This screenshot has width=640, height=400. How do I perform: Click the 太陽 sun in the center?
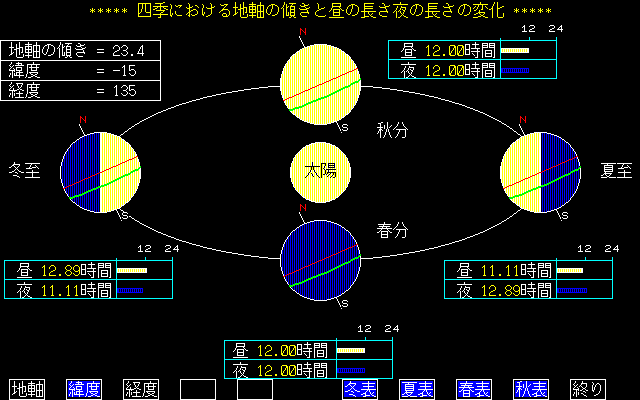[320, 171]
